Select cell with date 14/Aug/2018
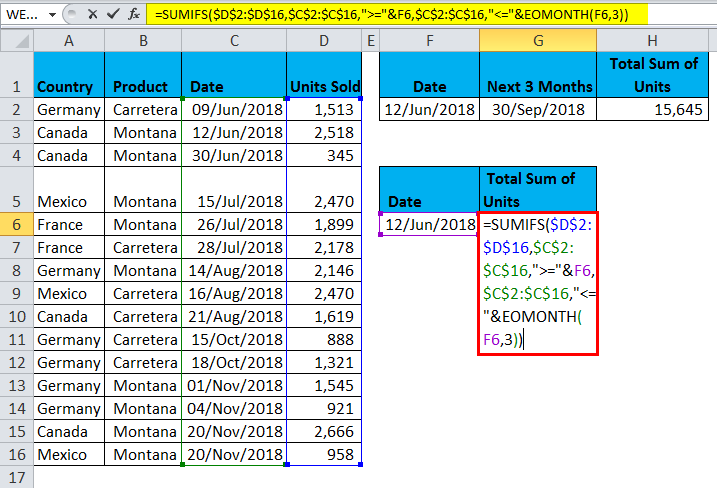Screen dimensions: 717x488 [234, 270]
